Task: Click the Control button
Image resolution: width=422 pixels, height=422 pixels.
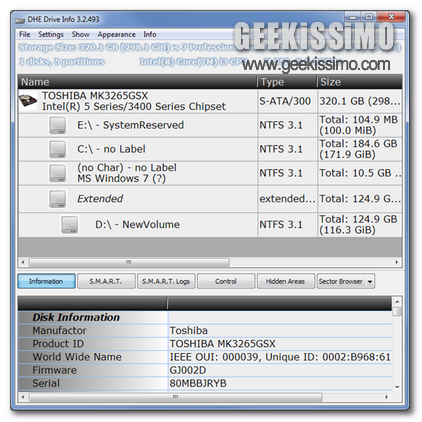Action: 226,281
